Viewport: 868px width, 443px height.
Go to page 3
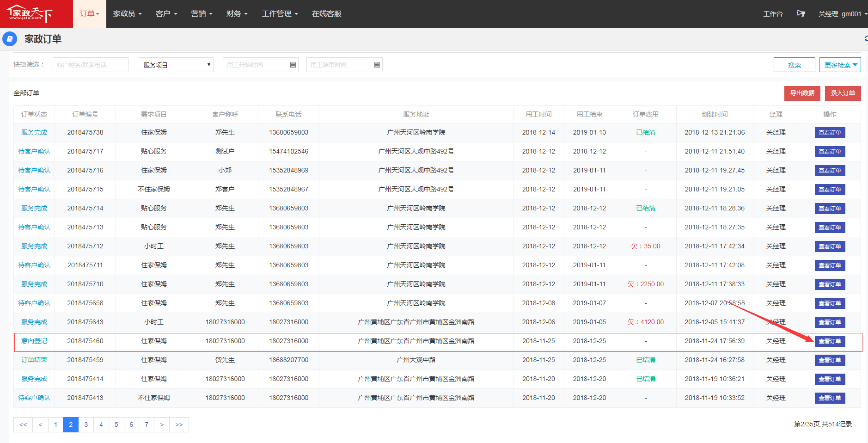tap(86, 425)
